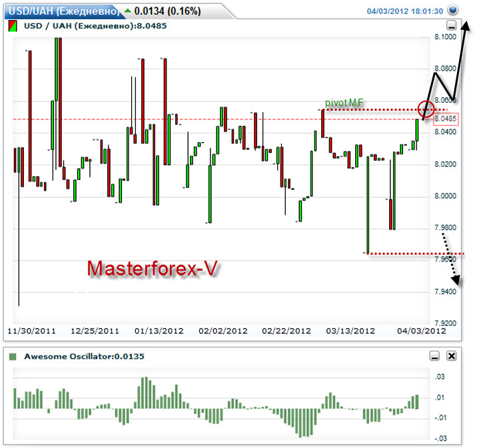This screenshot has width=497, height=448.
Task: Click the 02/22/2012 date axis label
Action: (x=286, y=331)
